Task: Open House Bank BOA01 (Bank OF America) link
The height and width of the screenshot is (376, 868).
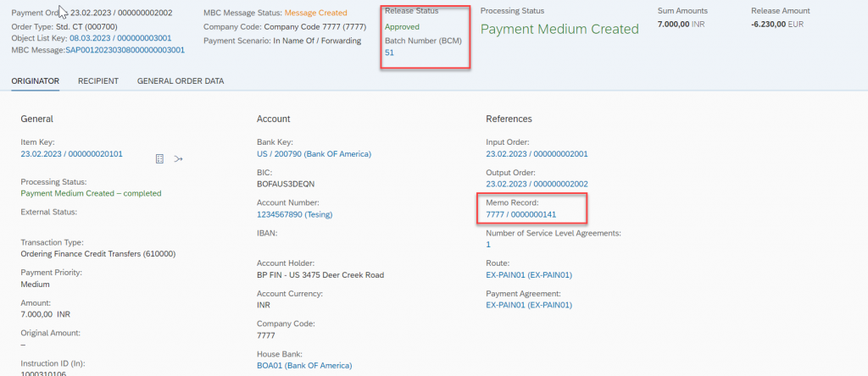Action: pyautogui.click(x=304, y=366)
